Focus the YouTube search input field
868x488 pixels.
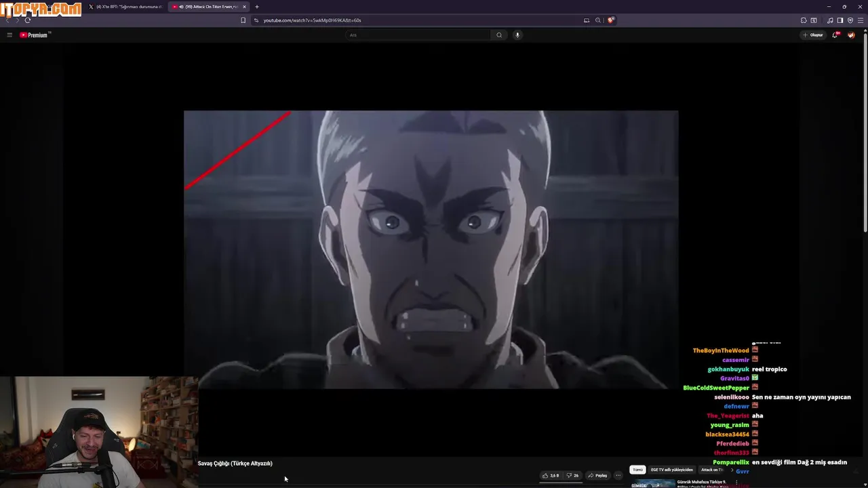[418, 35]
